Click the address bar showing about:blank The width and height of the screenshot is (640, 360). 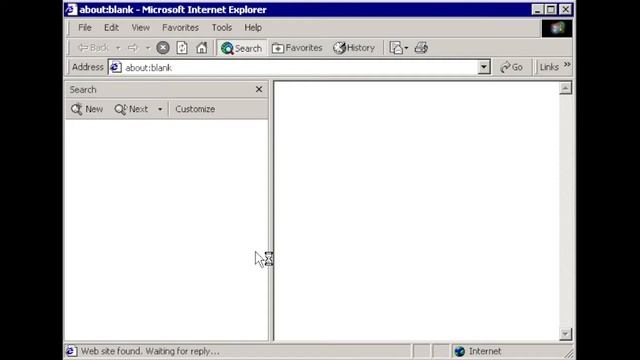(x=300, y=67)
